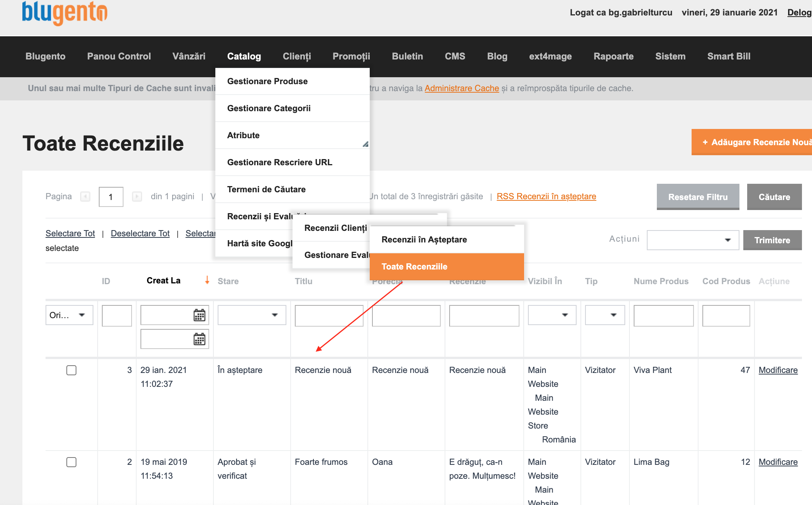
Task: Click Selectare Tot link
Action: point(70,233)
